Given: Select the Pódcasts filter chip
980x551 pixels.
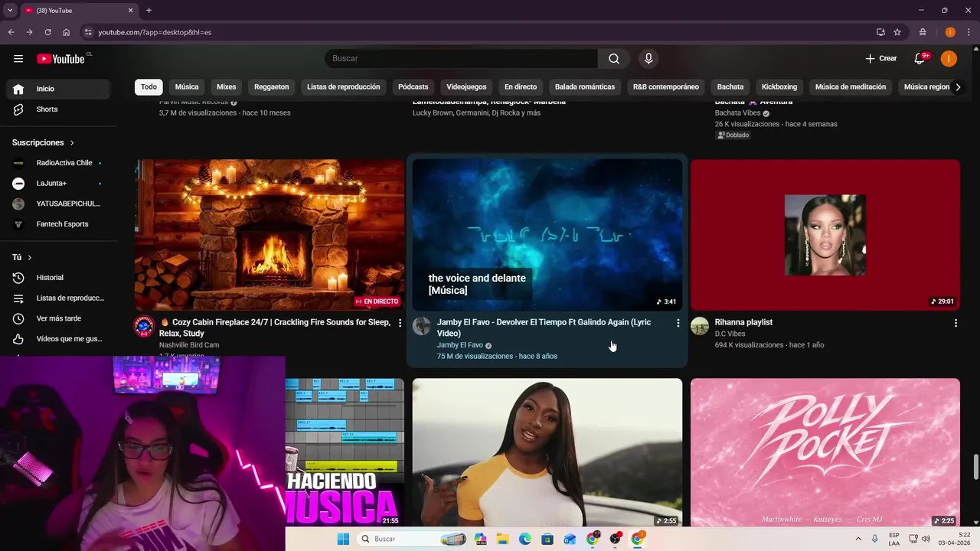Looking at the screenshot, I should pyautogui.click(x=413, y=87).
